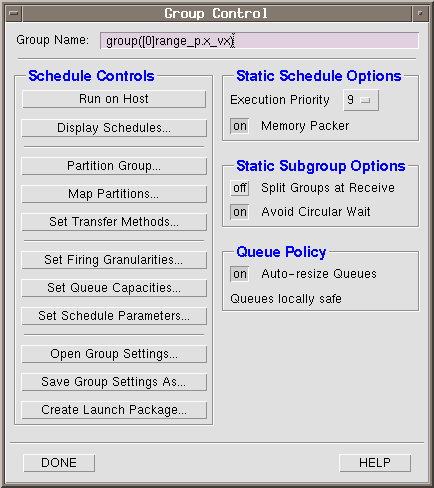Click Set Schedule Parameters button
The width and height of the screenshot is (434, 488).
pos(114,316)
